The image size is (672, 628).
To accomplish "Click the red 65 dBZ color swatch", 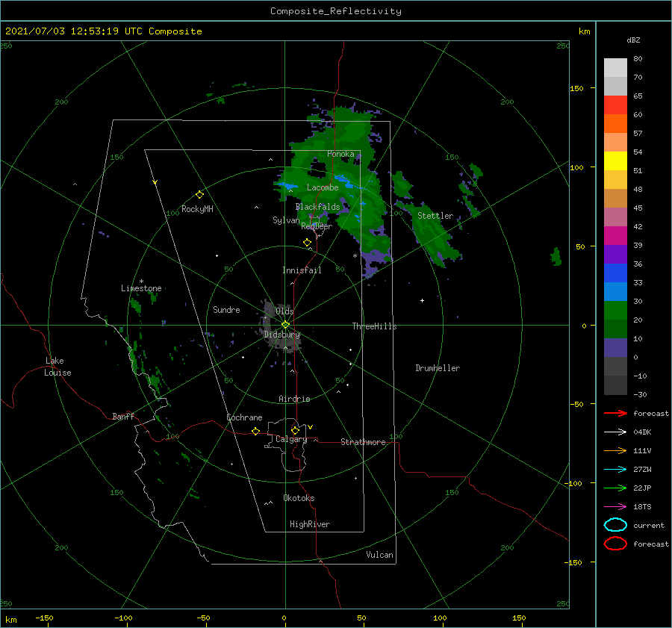I will coord(615,105).
